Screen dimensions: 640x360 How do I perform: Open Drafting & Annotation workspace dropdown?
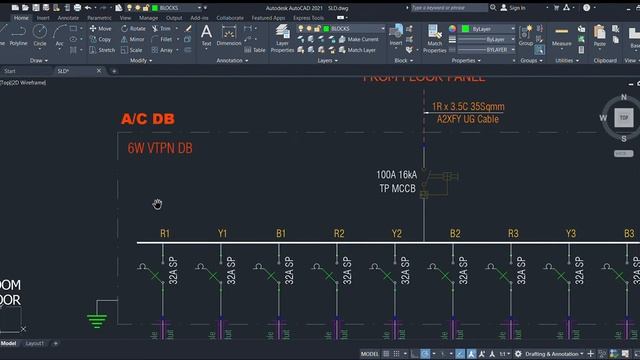point(554,354)
